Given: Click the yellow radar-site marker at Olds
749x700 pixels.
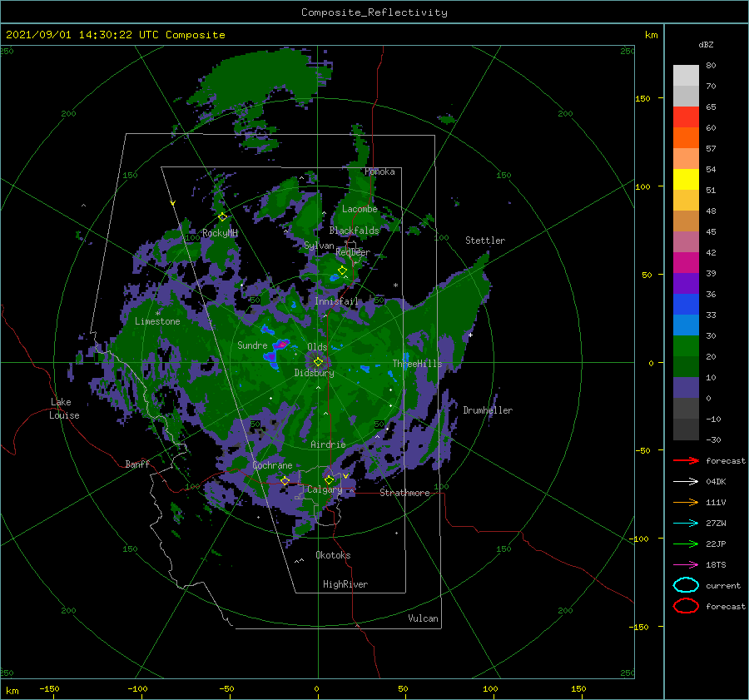Looking at the screenshot, I should [318, 362].
